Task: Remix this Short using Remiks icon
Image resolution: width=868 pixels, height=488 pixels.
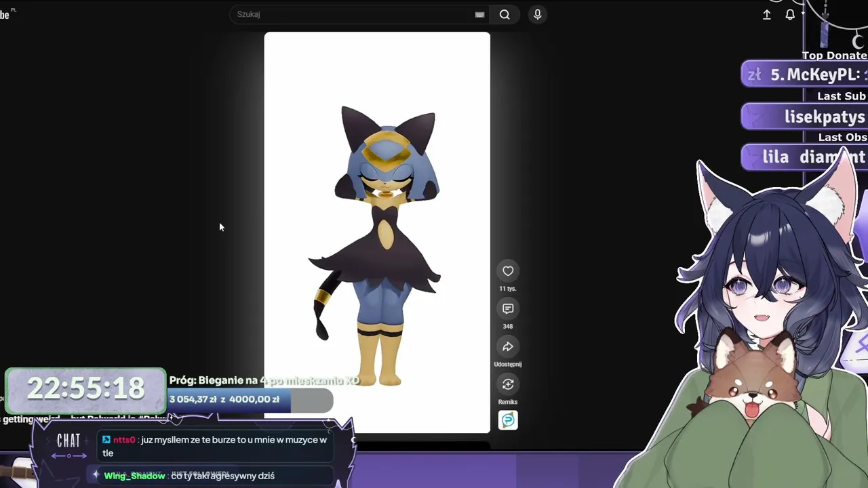Action: click(x=508, y=384)
